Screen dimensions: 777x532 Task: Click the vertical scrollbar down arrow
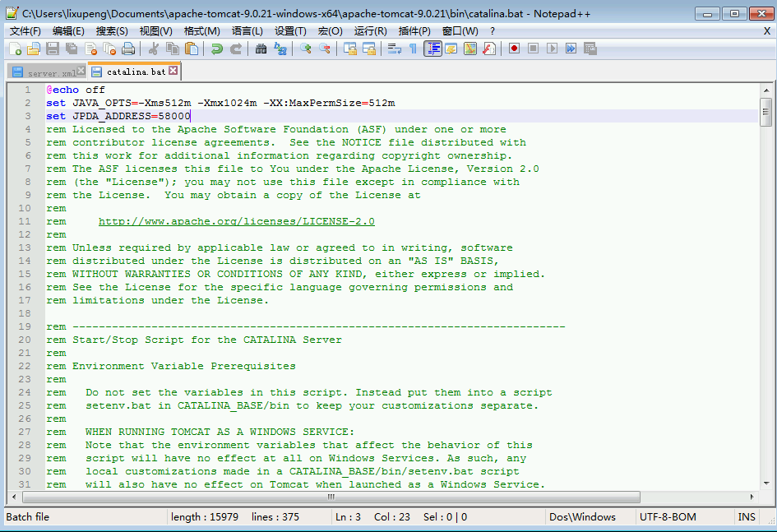click(x=766, y=483)
